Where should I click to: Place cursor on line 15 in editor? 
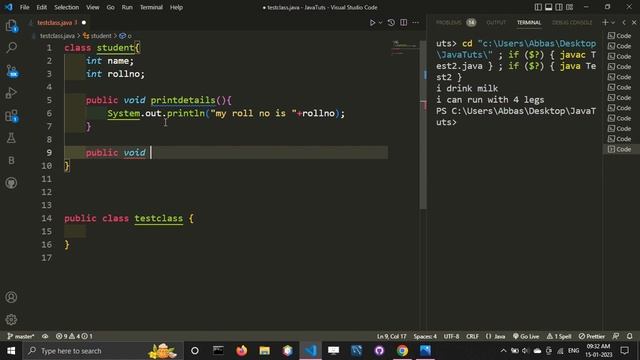[226, 231]
